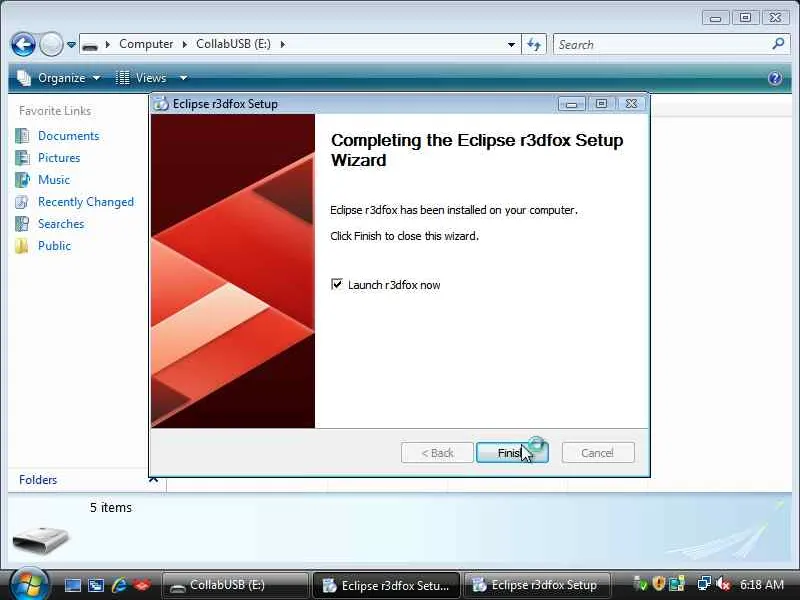Image resolution: width=800 pixels, height=600 pixels.
Task: Select Computer in the address breadcrumb
Action: [146, 44]
